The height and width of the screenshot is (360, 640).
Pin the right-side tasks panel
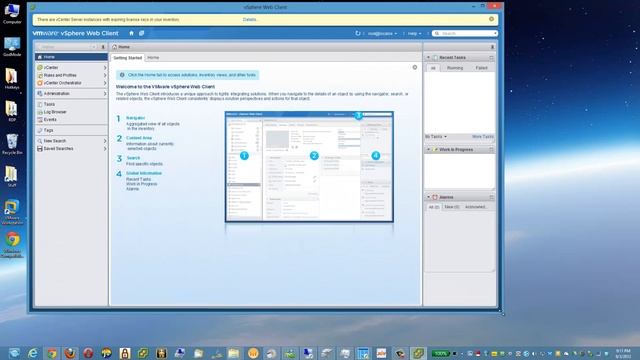[x=492, y=47]
